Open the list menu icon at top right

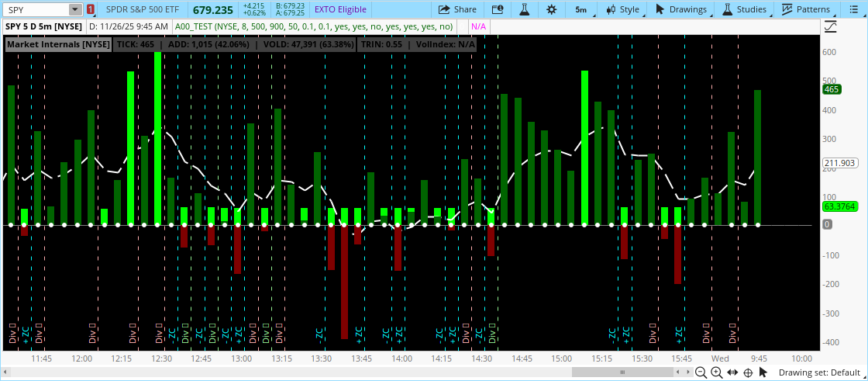853,9
